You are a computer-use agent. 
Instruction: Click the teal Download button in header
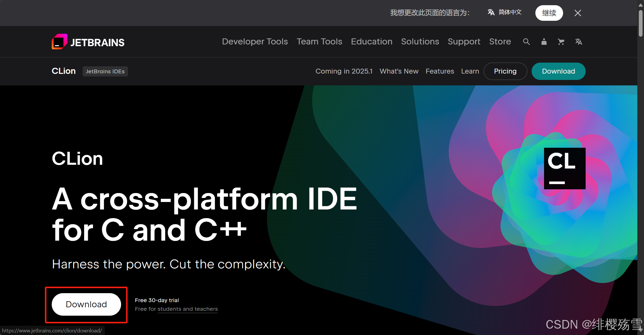tap(558, 71)
